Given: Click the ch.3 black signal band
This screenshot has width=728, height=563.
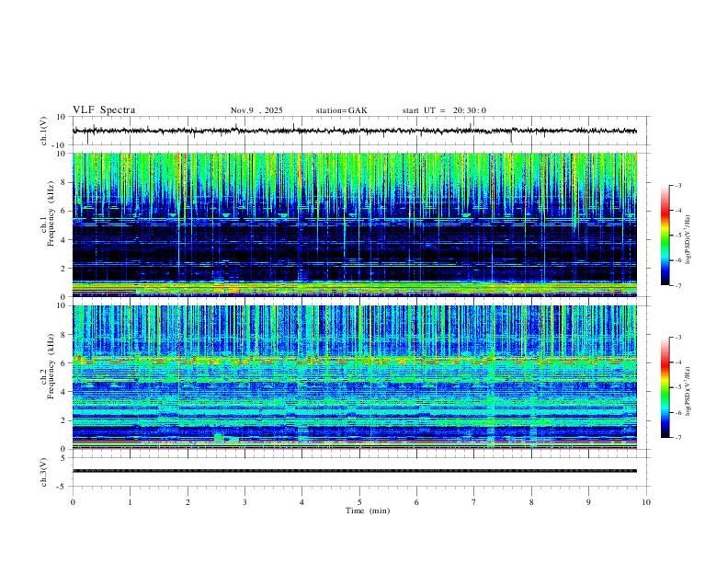Looking at the screenshot, I should click(x=355, y=471).
